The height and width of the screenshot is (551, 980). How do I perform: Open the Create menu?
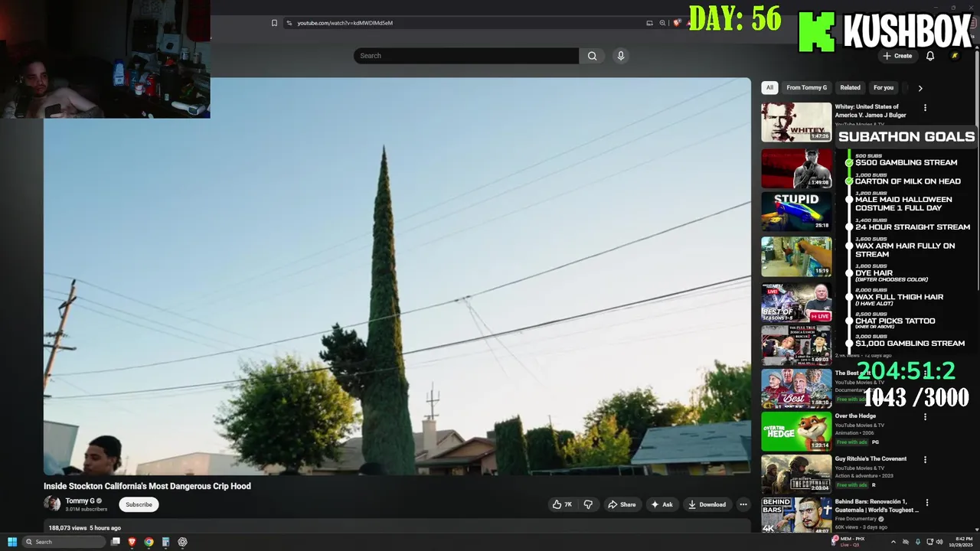(x=897, y=56)
